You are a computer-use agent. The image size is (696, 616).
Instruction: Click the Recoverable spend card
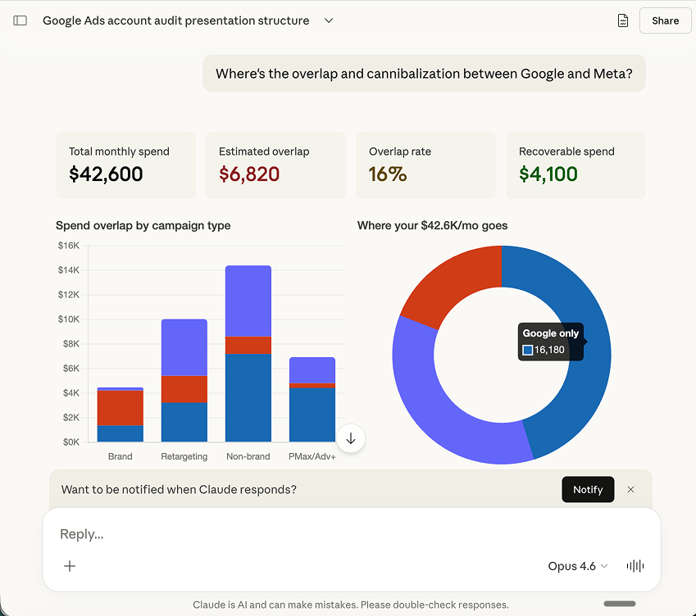[575, 164]
